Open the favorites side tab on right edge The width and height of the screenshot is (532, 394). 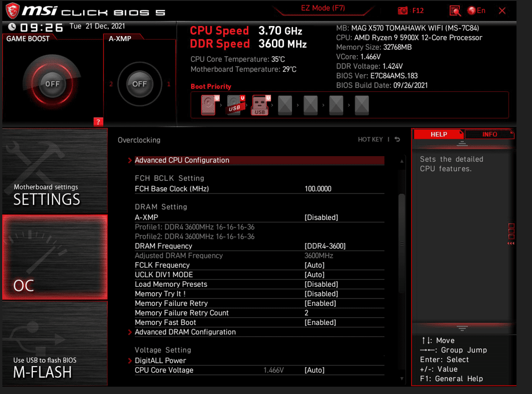point(511,234)
